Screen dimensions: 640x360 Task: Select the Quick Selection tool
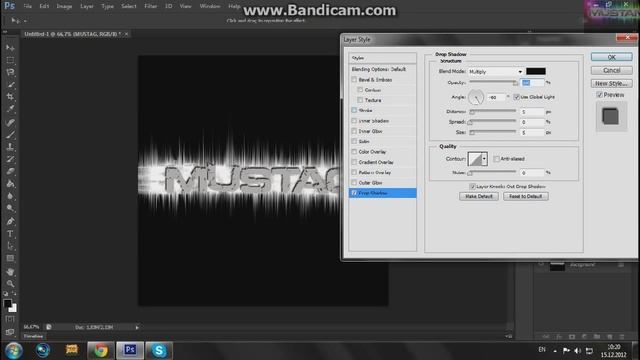coord(10,84)
